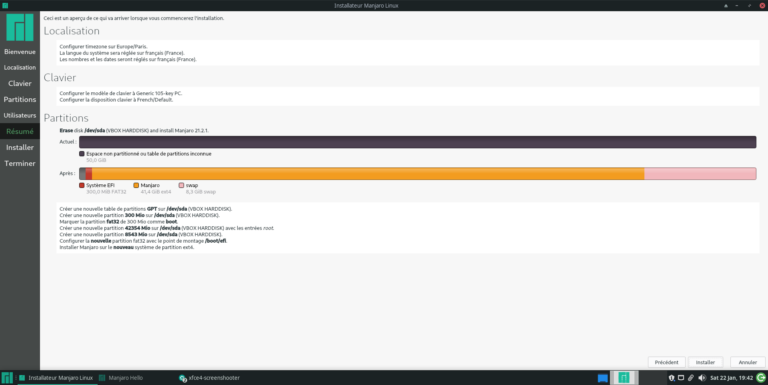This screenshot has width=768, height=385.
Task: Click the red Système EFI legend swatch
Action: (x=81, y=185)
